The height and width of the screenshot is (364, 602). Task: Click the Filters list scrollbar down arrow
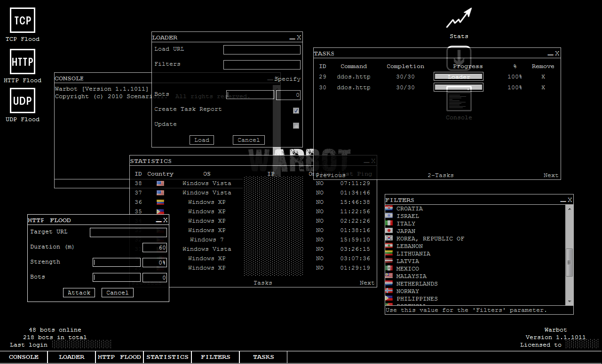click(570, 302)
